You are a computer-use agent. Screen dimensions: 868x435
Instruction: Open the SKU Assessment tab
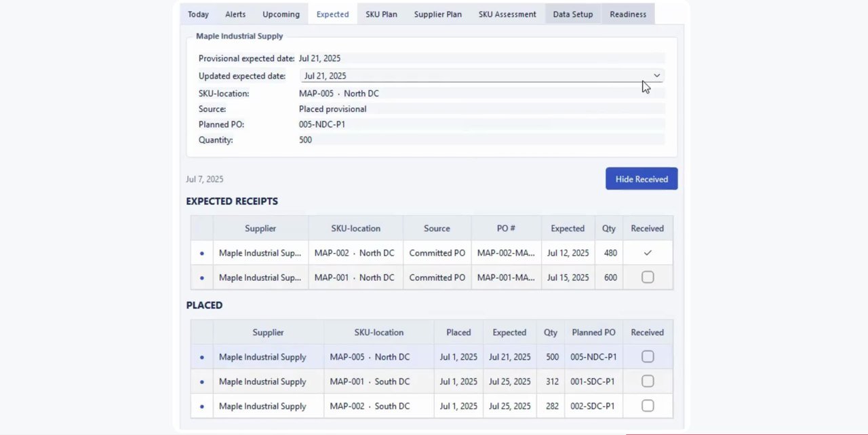coord(507,14)
